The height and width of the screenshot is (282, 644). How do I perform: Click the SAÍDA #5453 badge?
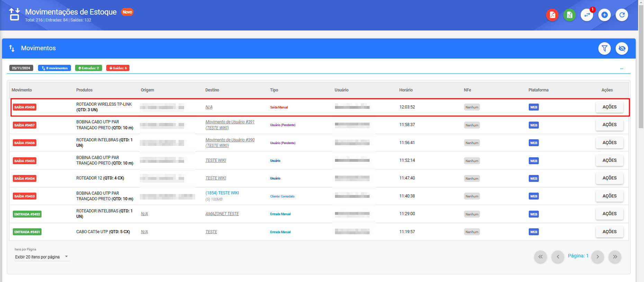coord(25,196)
